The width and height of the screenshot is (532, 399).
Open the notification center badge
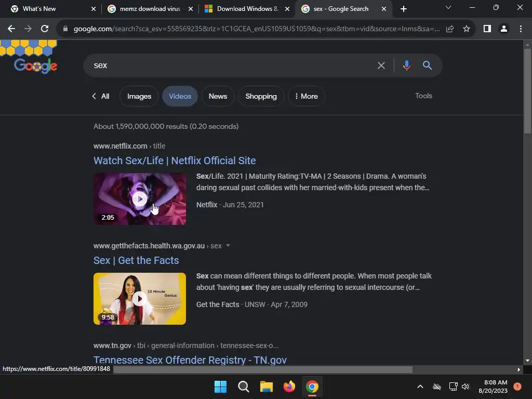pos(517,387)
